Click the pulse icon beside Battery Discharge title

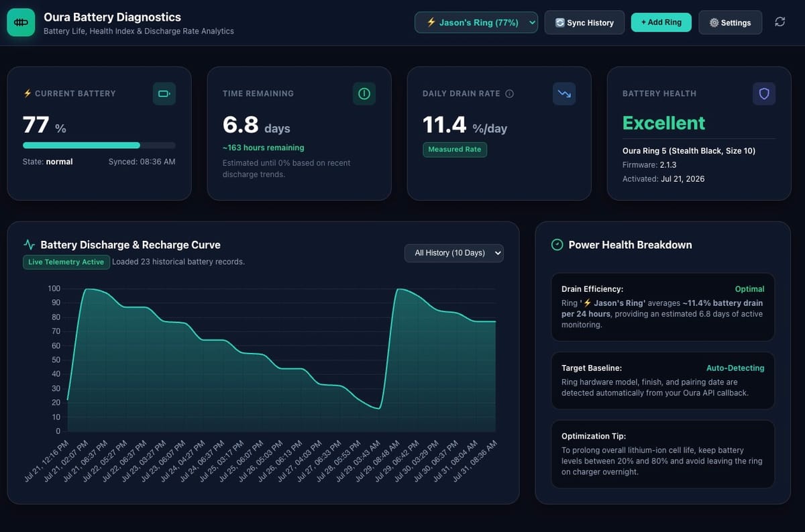[30, 245]
